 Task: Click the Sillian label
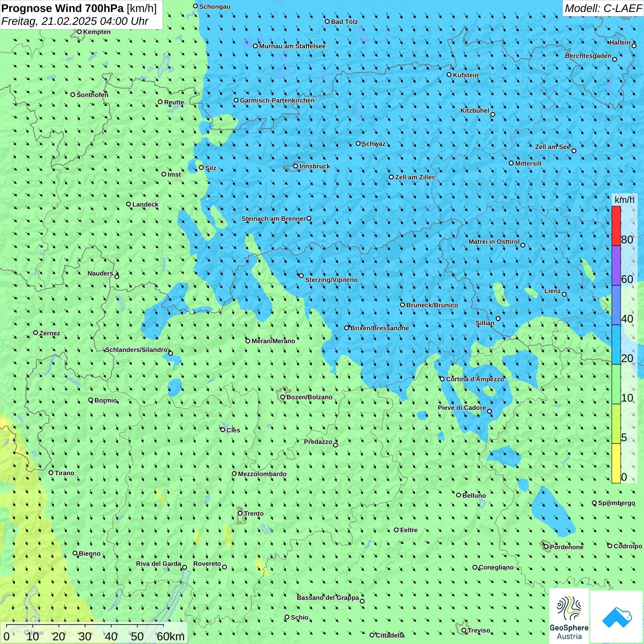click(x=485, y=323)
